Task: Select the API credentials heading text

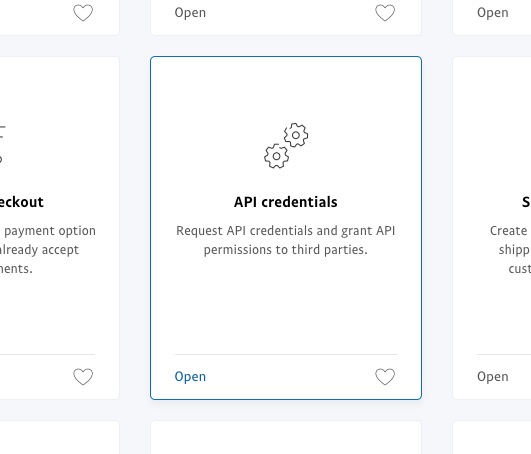Action: [286, 202]
